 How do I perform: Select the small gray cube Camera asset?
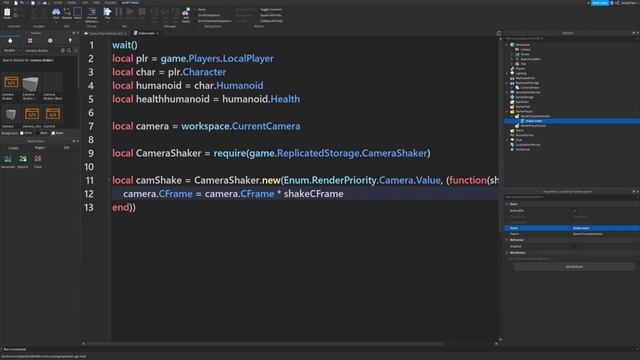[11, 116]
